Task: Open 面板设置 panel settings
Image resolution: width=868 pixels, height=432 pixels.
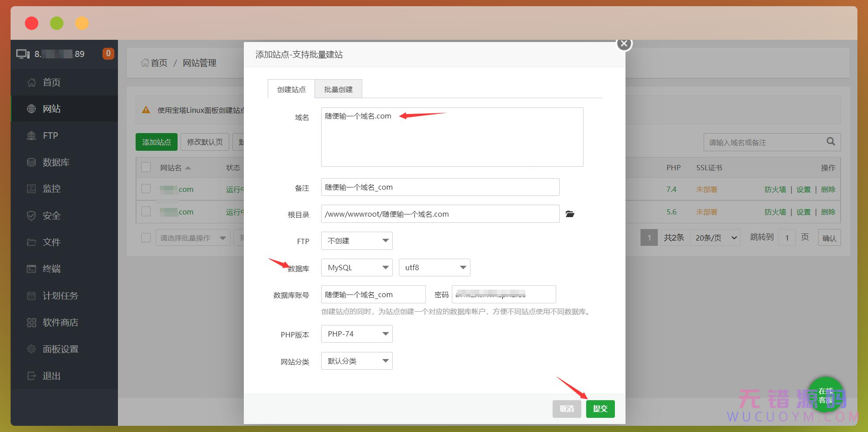Action: (x=61, y=349)
